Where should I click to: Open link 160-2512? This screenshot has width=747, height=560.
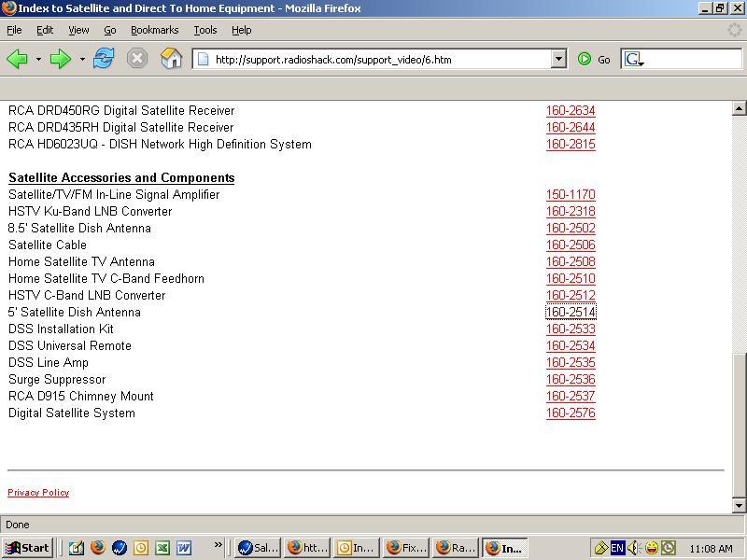(571, 295)
